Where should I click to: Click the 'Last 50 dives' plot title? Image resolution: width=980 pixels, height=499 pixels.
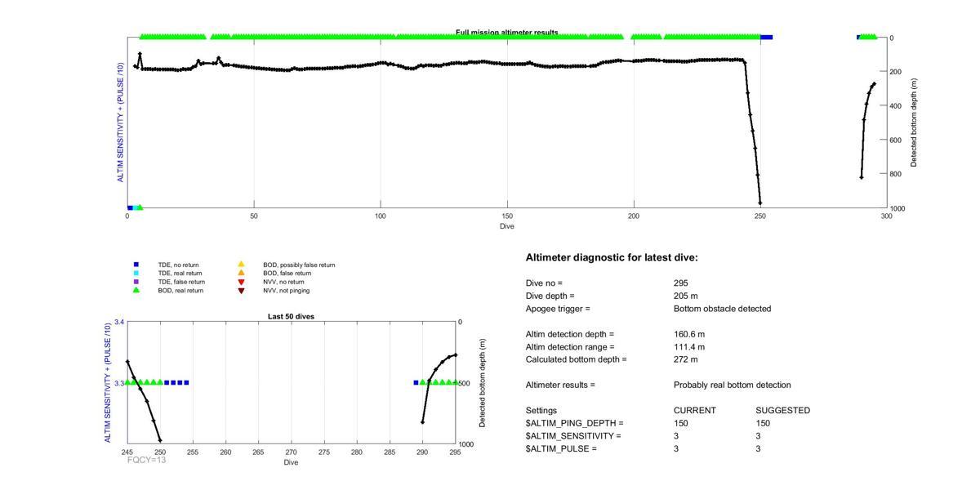click(291, 317)
